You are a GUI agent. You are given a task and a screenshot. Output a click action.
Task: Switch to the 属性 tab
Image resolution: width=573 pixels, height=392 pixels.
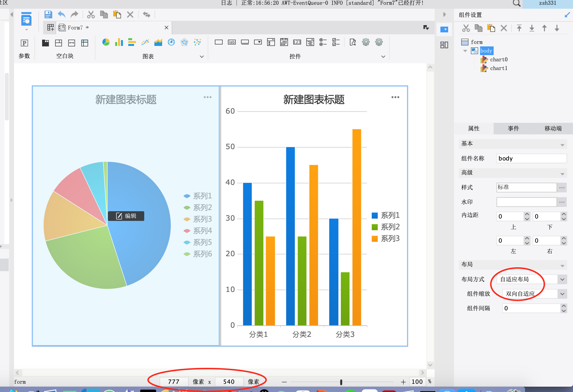[474, 128]
